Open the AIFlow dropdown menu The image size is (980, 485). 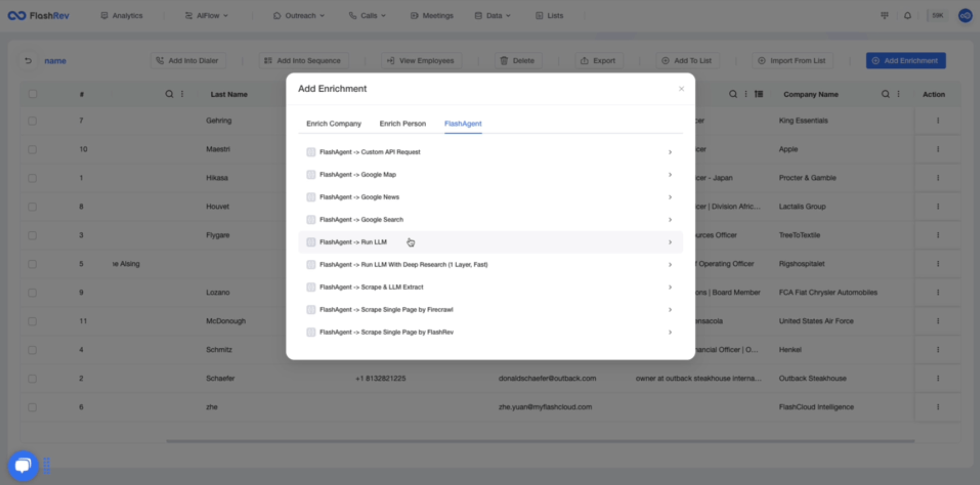click(x=207, y=15)
